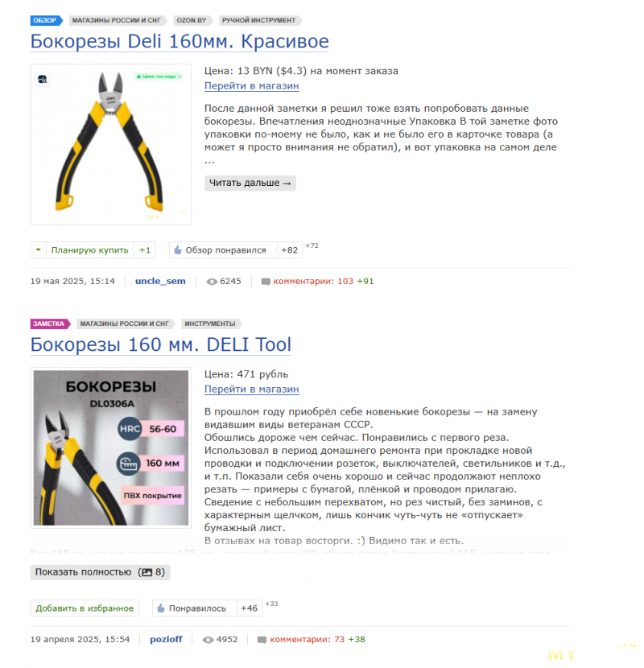Click the eye views icon next to 6245
This screenshot has height=668, width=644.
212,282
